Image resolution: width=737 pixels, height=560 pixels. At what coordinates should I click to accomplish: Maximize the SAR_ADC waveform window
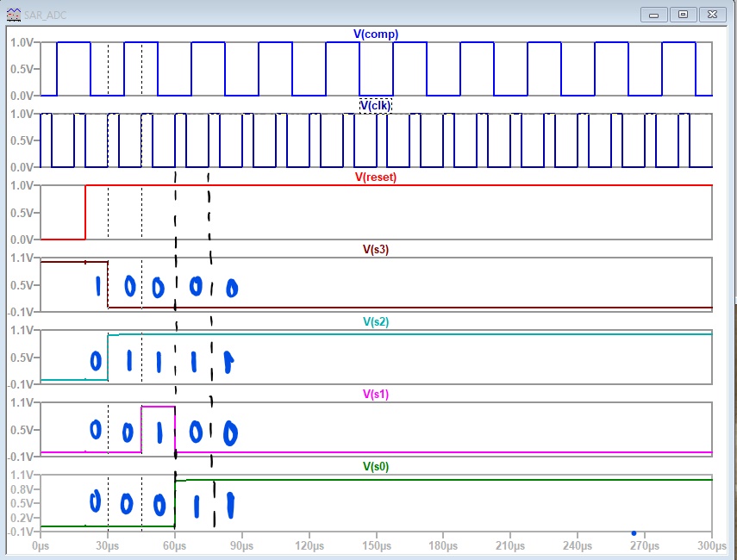(x=684, y=14)
